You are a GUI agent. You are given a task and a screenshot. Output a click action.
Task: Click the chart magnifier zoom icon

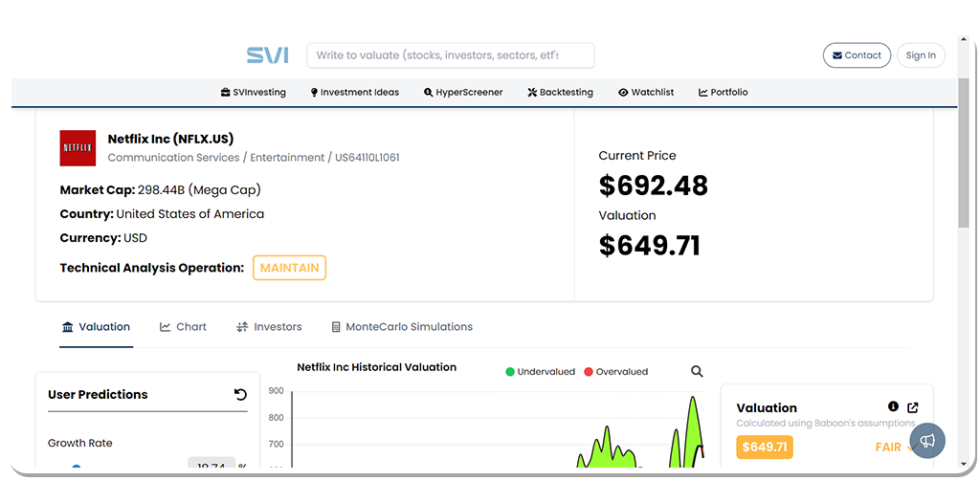tap(697, 372)
